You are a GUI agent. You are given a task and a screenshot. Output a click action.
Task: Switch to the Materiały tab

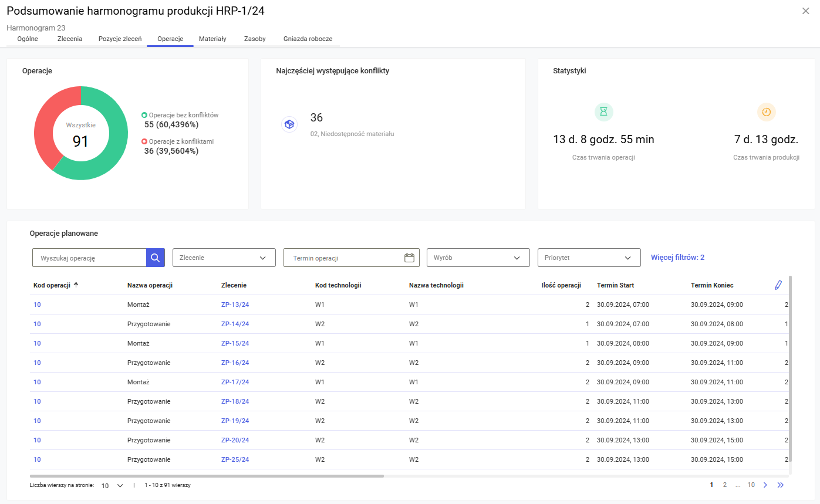212,39
